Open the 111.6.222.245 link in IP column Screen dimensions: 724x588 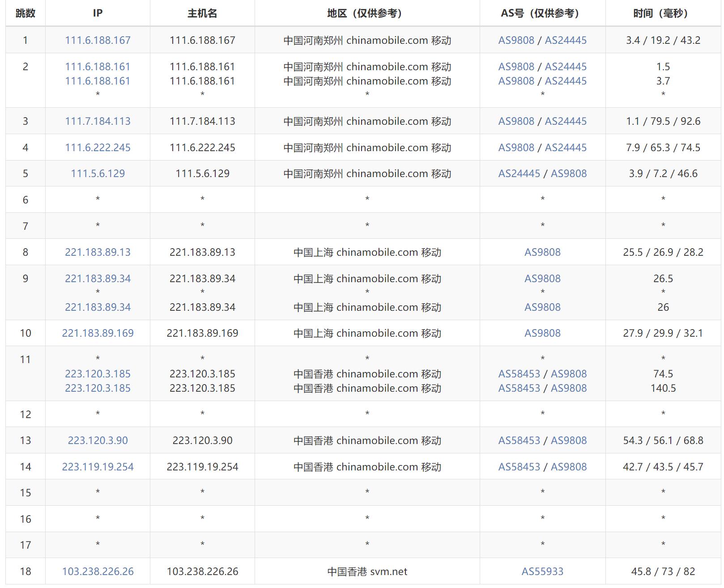tap(98, 148)
